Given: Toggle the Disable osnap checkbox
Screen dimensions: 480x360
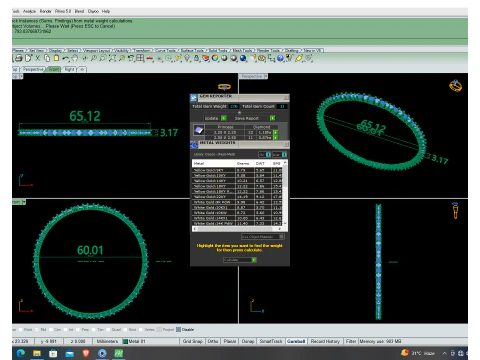Looking at the screenshot, I should click(x=178, y=330).
